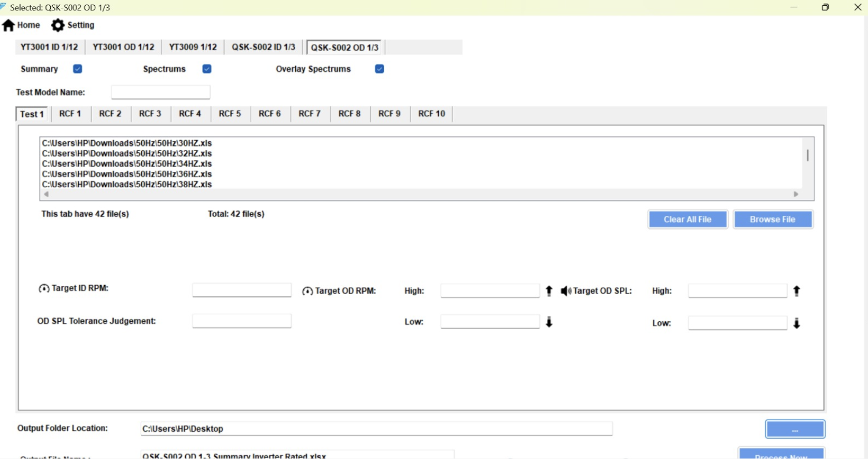Select the RCF 5 tab
This screenshot has width=868, height=459.
click(x=230, y=114)
